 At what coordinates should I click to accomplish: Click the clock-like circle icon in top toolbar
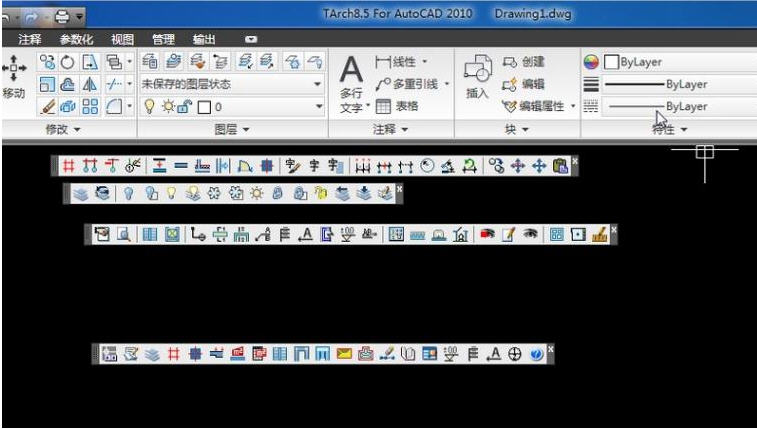[427, 166]
